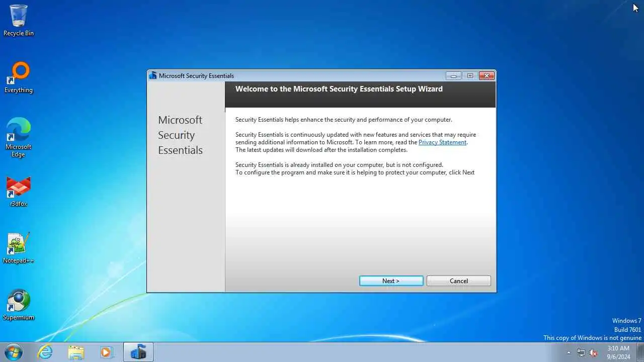644x362 pixels.
Task: Cancel the Security Essentials setup
Action: click(x=458, y=281)
